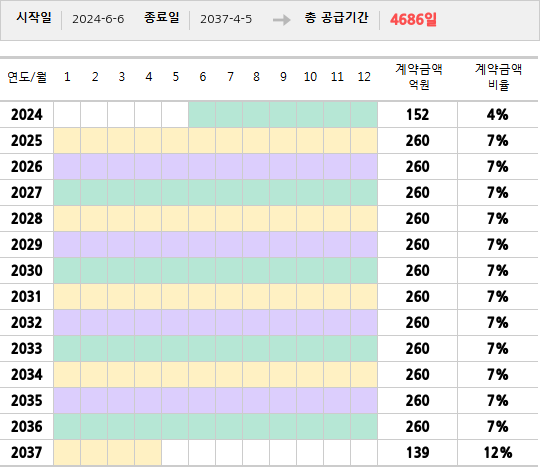Screen dimensions: 550x472
Task: Click the yellow December cell in 2031 row
Action: [364, 297]
